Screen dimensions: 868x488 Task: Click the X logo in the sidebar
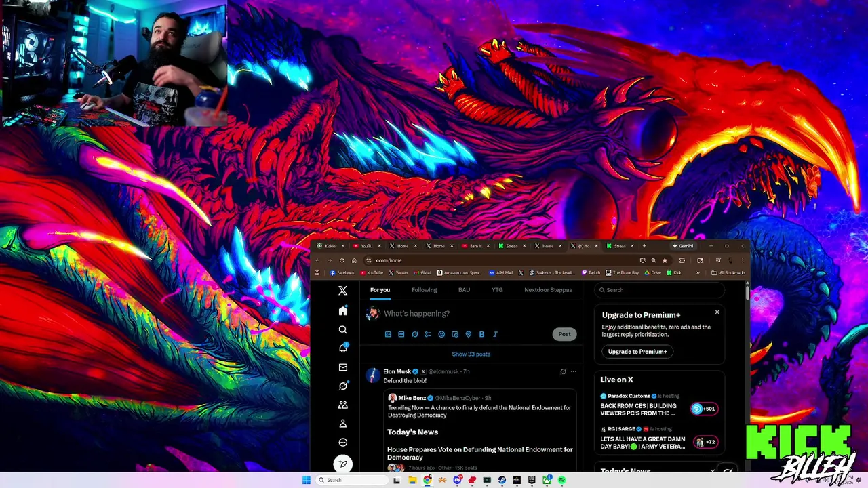(342, 290)
